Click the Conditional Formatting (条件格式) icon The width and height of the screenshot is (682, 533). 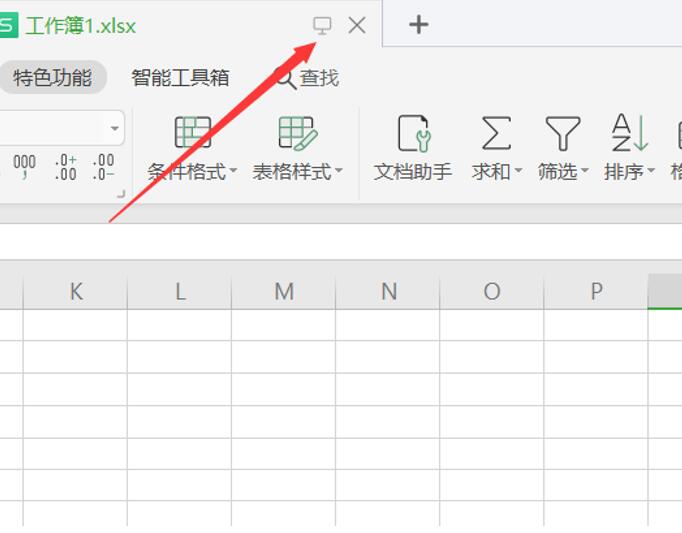click(192, 134)
